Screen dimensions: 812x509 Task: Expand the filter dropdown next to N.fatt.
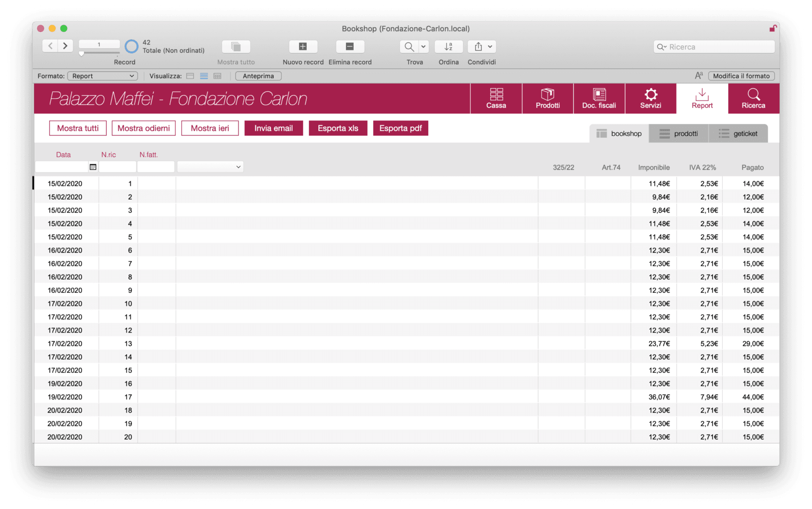210,167
